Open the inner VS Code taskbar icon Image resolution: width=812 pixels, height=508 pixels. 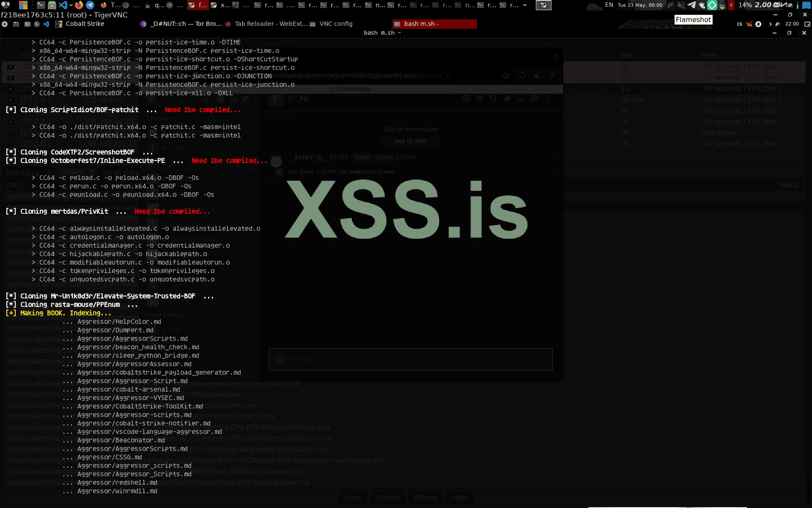click(47, 24)
